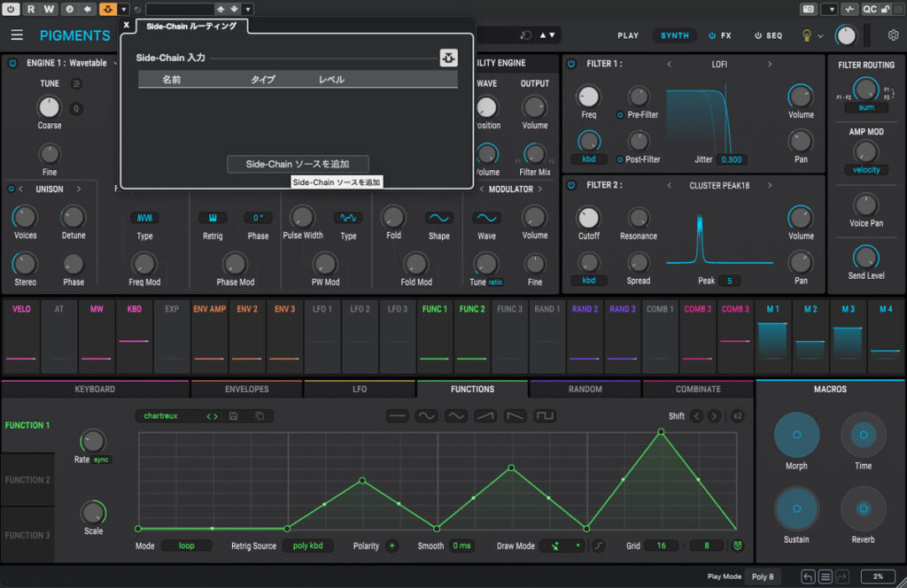
Task: Click the camera snapshot icon in host toolbar
Action: (x=809, y=9)
